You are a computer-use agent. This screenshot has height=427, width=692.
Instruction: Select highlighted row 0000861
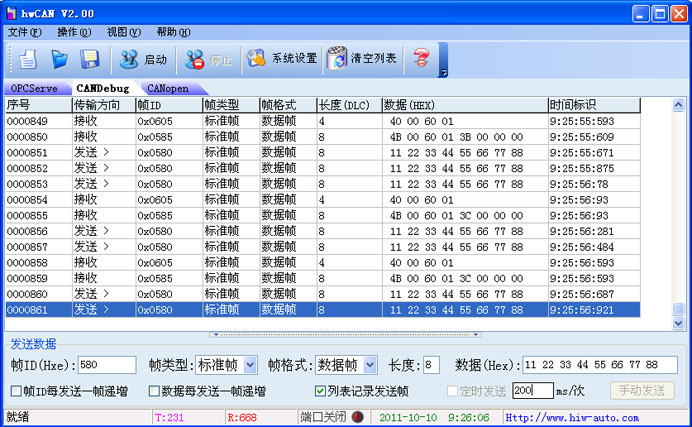click(x=323, y=310)
